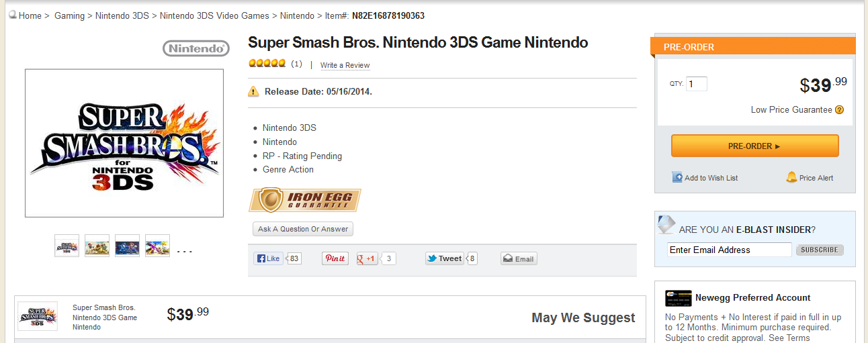Screen dimensions: 868x343
Task: Select the first product thumbnail image
Action: [67, 246]
